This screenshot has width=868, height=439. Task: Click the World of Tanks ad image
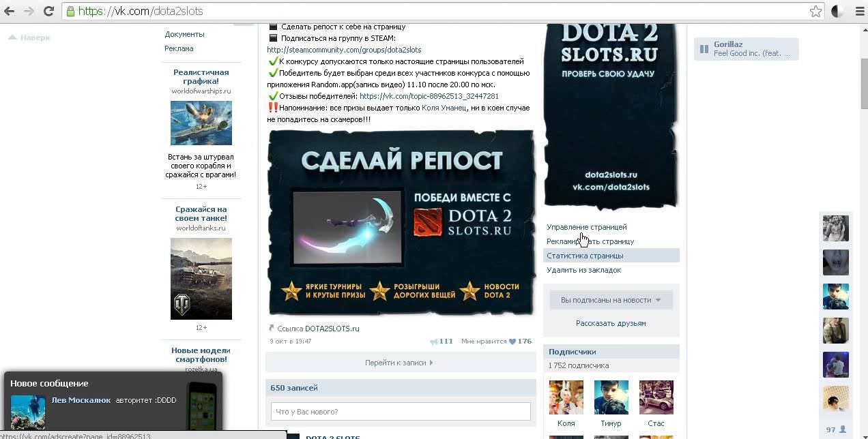point(201,278)
